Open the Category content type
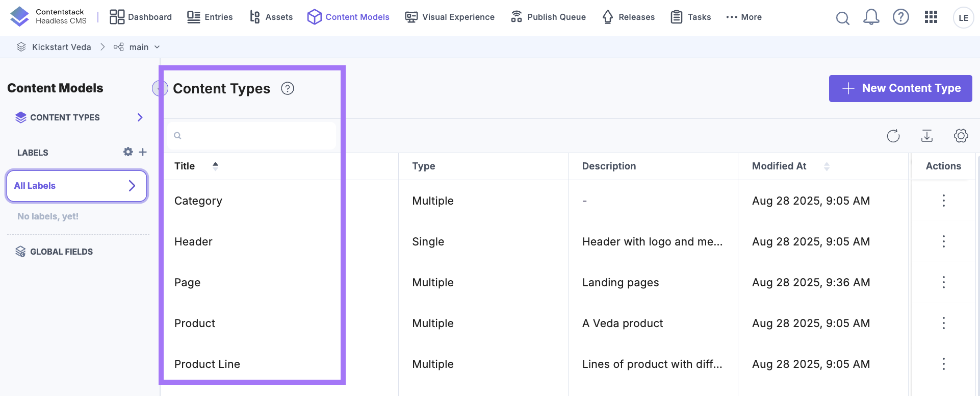 pyautogui.click(x=198, y=201)
